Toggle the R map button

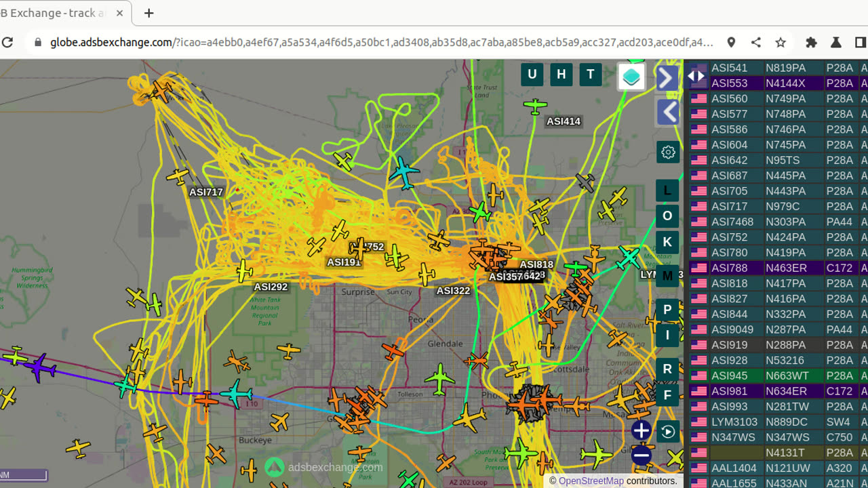[668, 369]
